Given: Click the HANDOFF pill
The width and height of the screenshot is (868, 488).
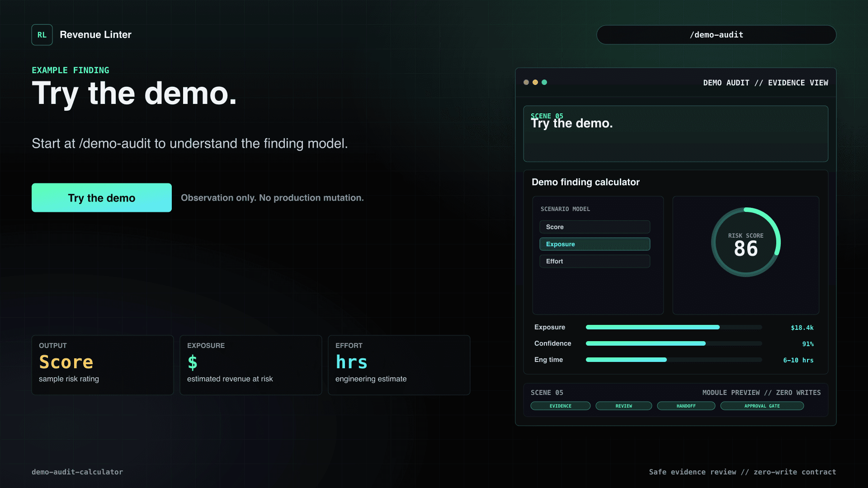Looking at the screenshot, I should point(686,406).
